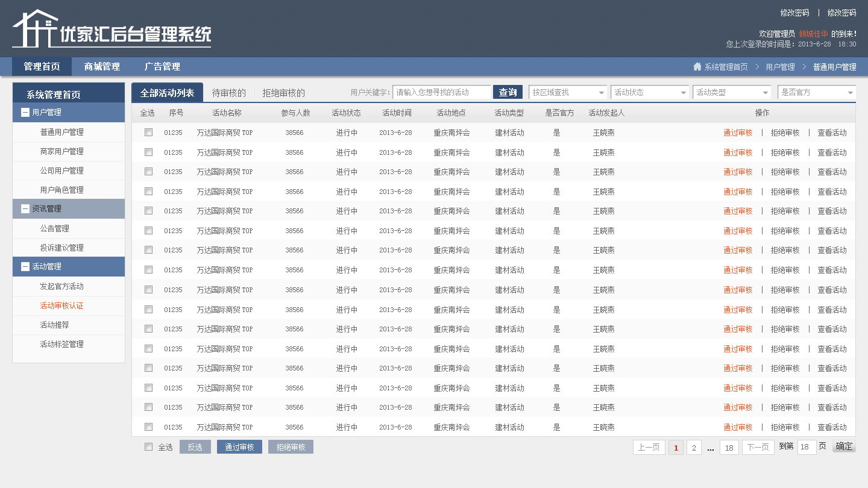Collapse the 用户管理 sidebar section minus icon

point(25,112)
